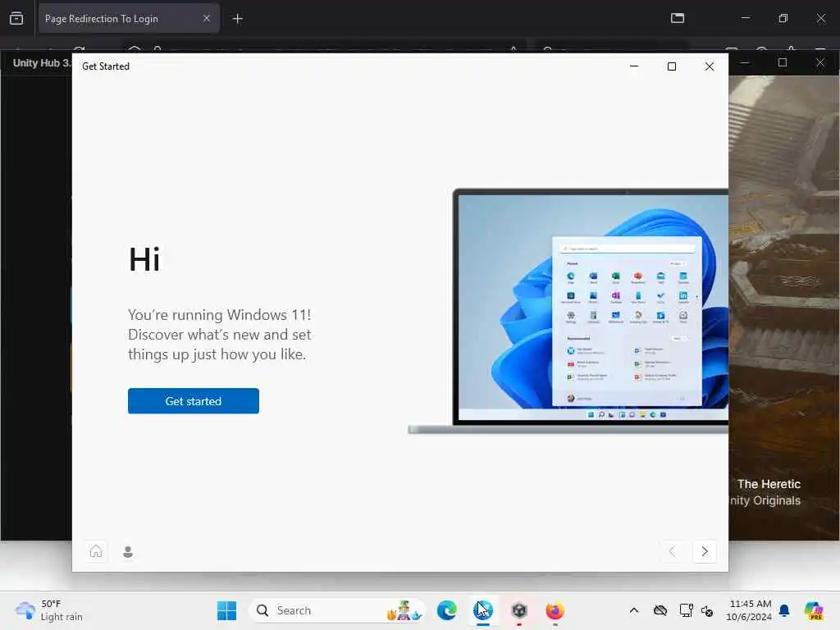Maximize the Get Started window

[x=672, y=66]
